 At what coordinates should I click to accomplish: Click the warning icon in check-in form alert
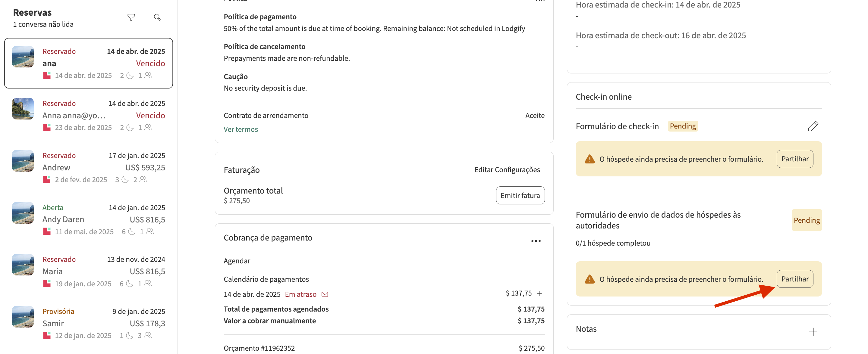[589, 159]
